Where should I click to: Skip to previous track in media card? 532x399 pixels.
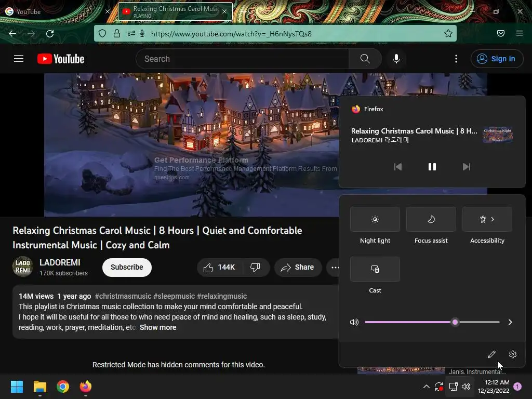click(397, 167)
